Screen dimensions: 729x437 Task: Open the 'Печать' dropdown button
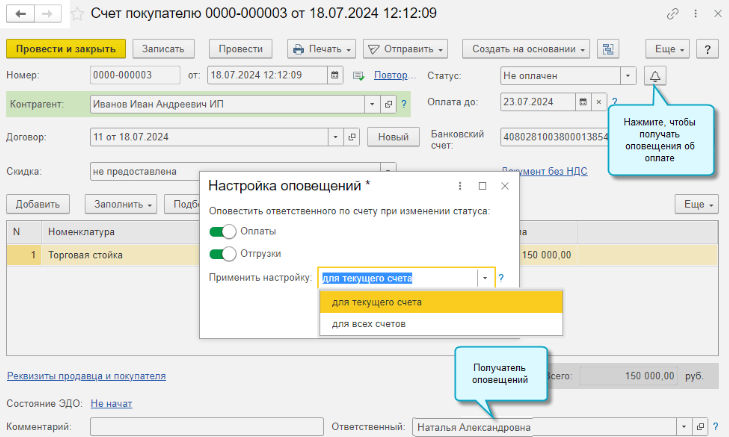[321, 49]
